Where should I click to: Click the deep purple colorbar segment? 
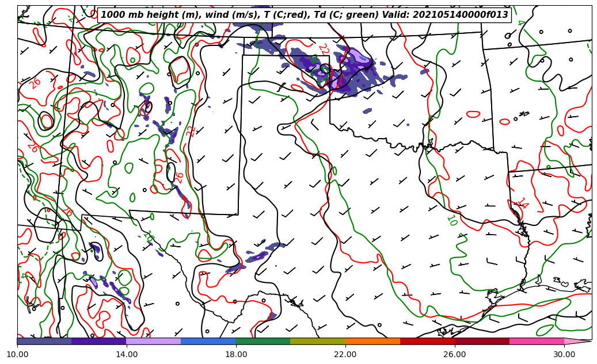[x=98, y=341]
